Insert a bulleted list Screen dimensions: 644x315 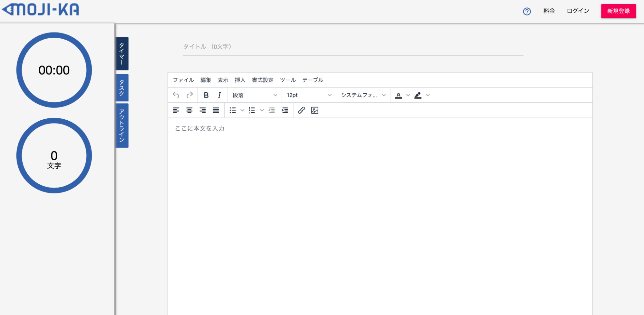[x=233, y=110]
